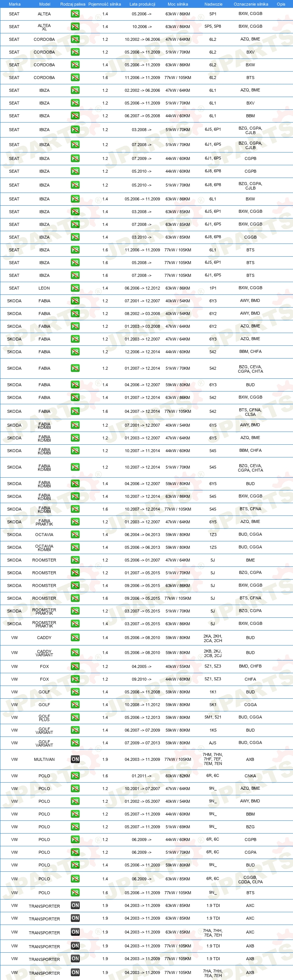Click the Lata produkcji column header
Screen dimensions: 293x980
click(x=142, y=4)
